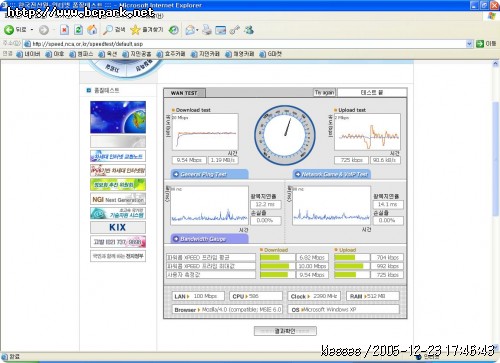
Task: Select the 12.2 ms ping latency value
Action: 265,204
